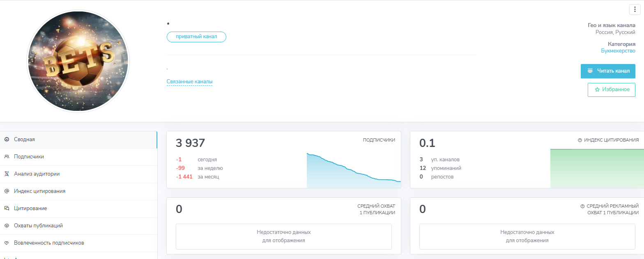Click the Охваты публикаций eye icon
This screenshot has width=644, height=259.
pos(7,226)
